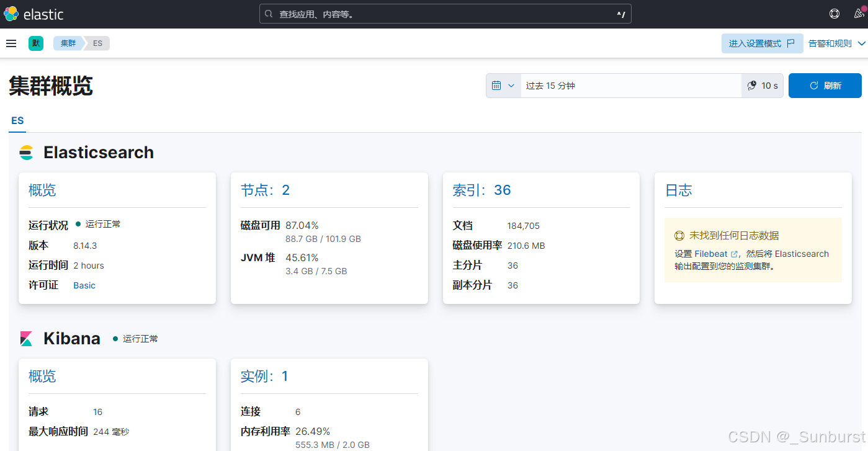Click the JVM 堆 45.61% value
Viewport: 868px width, 451px height.
pyautogui.click(x=302, y=257)
